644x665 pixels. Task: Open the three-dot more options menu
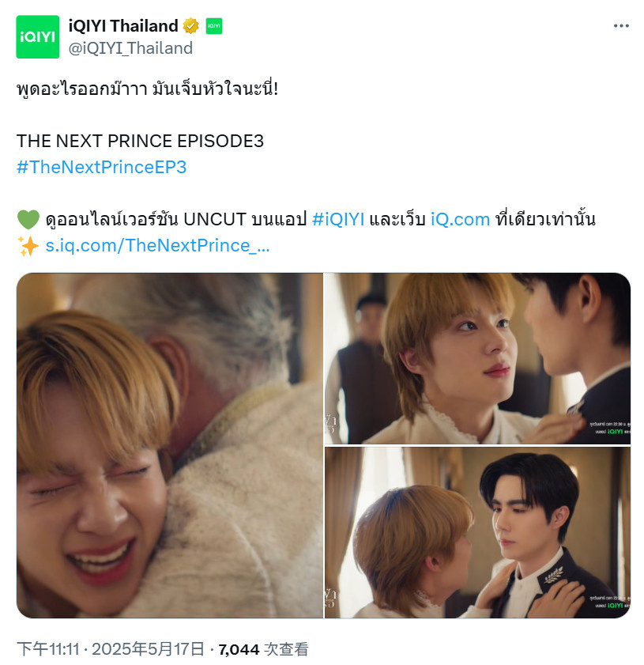click(x=621, y=26)
